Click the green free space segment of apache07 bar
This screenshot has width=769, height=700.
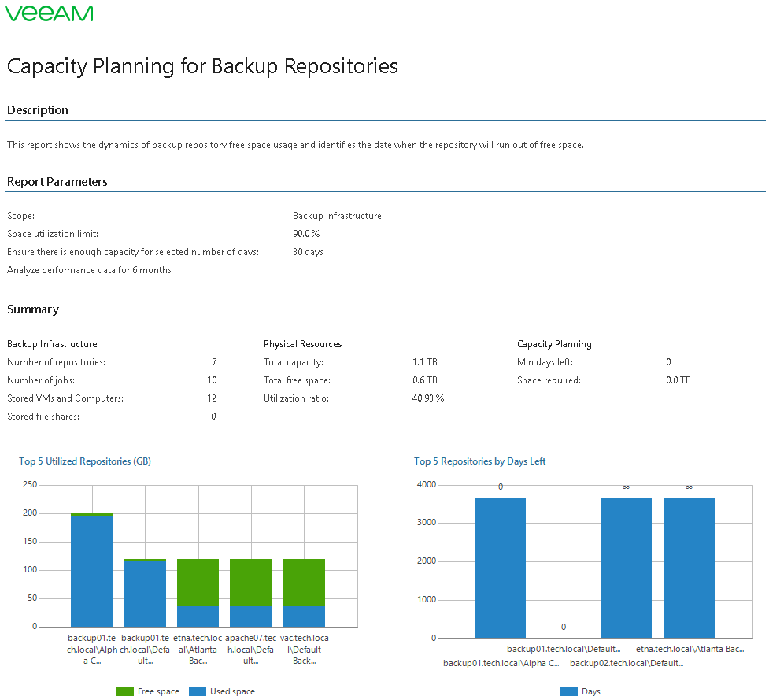click(251, 582)
